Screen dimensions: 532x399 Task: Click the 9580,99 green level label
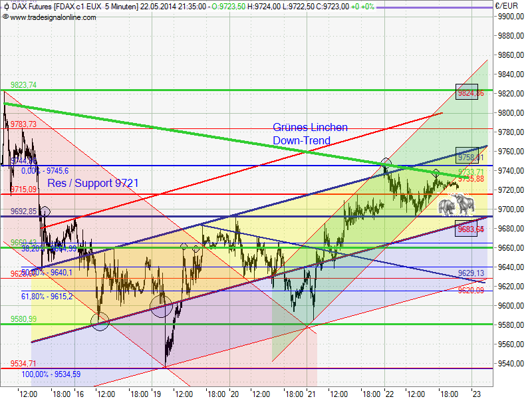pos(23,319)
